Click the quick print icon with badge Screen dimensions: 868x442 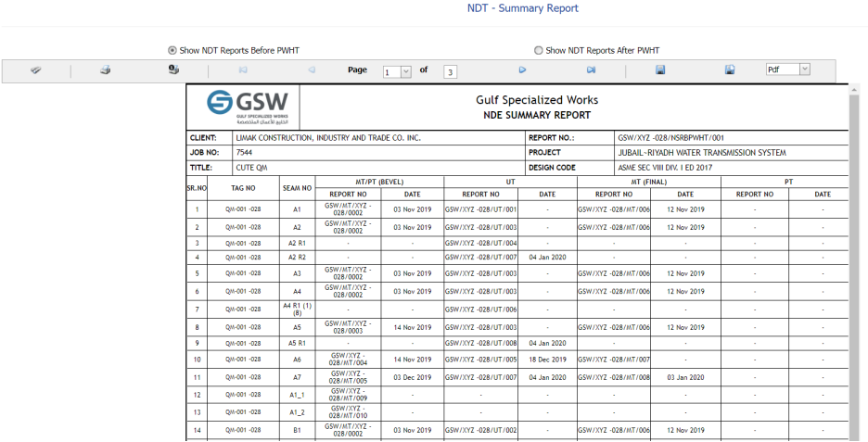point(173,69)
